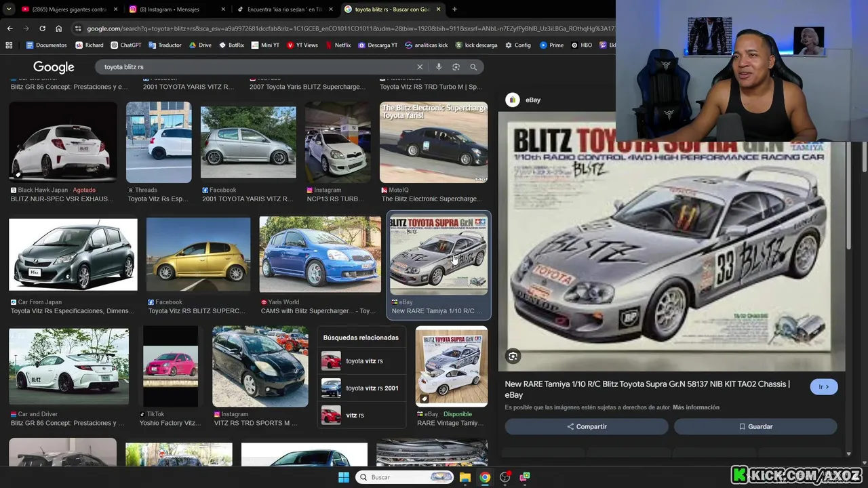The height and width of the screenshot is (488, 868).
Task: Select related search vitz rs
Action: [x=361, y=415]
